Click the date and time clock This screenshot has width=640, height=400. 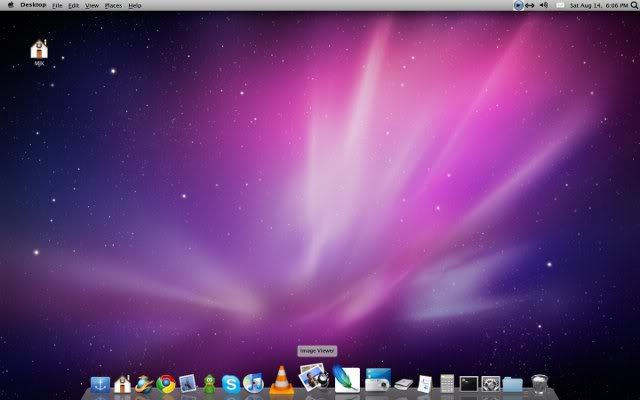[592, 6]
